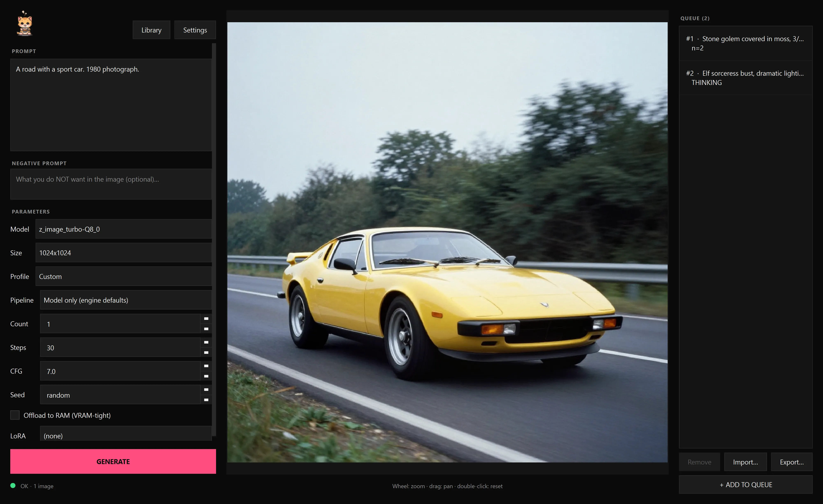
Task: Decrease Steps using the down stepper
Action: [x=206, y=352]
